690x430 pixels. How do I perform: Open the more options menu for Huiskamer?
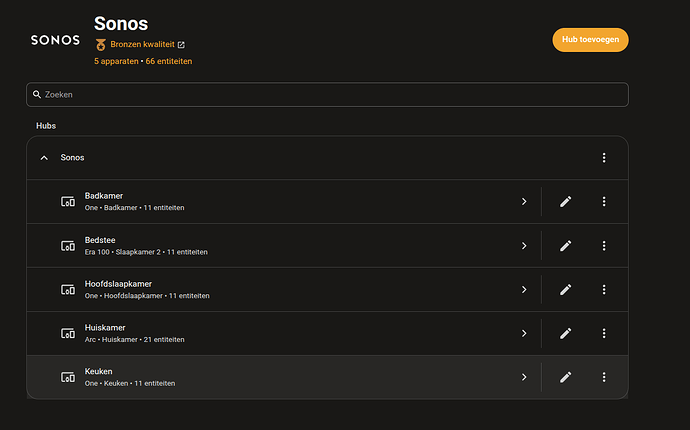[x=604, y=333]
